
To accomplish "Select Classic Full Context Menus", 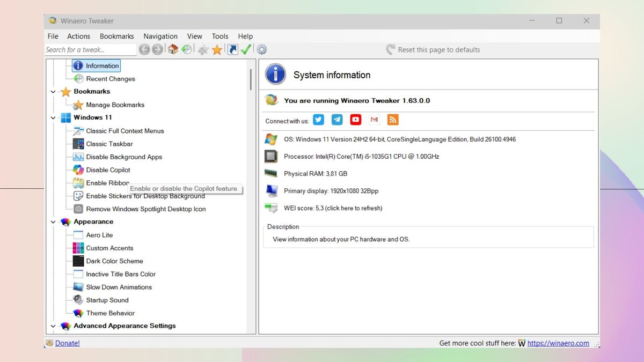I will pyautogui.click(x=125, y=130).
